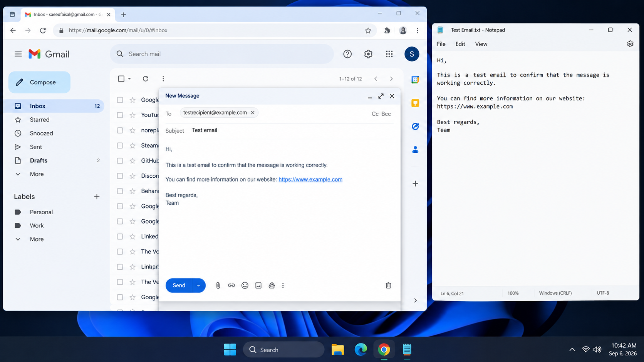Open pop-out full screen compose
The width and height of the screenshot is (644, 362).
pyautogui.click(x=381, y=96)
